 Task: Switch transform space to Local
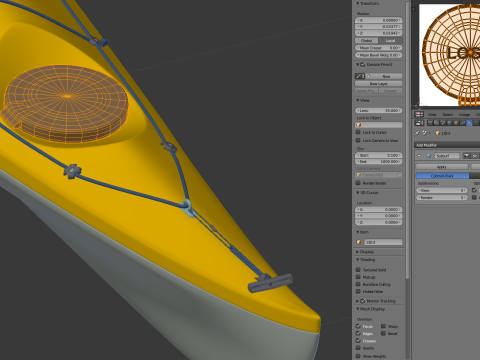click(391, 41)
